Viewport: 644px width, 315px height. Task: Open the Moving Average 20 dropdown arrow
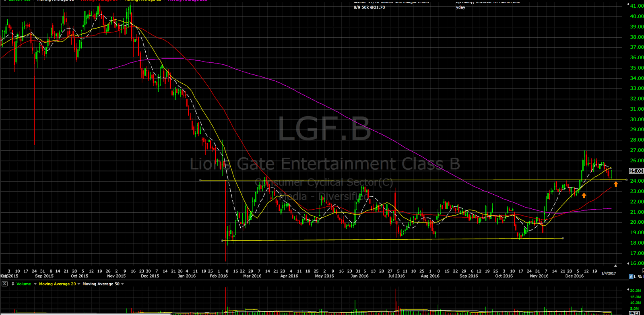pos(79,284)
